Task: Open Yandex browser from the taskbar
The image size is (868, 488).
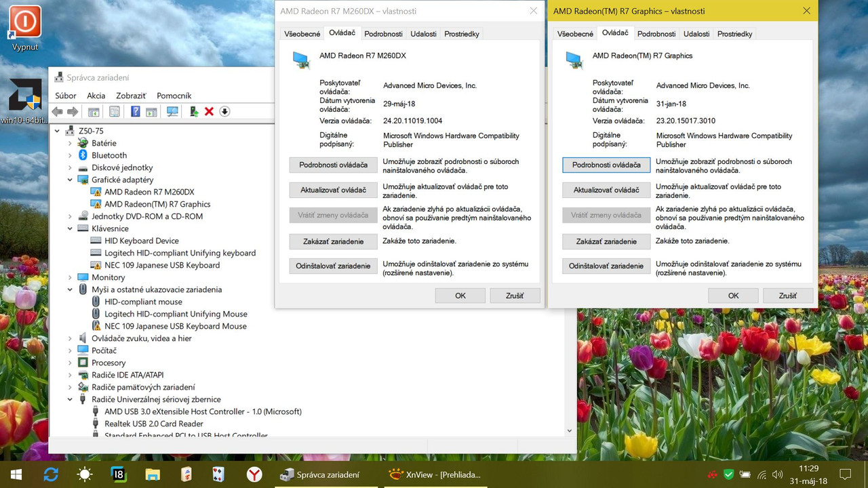Action: [x=254, y=474]
